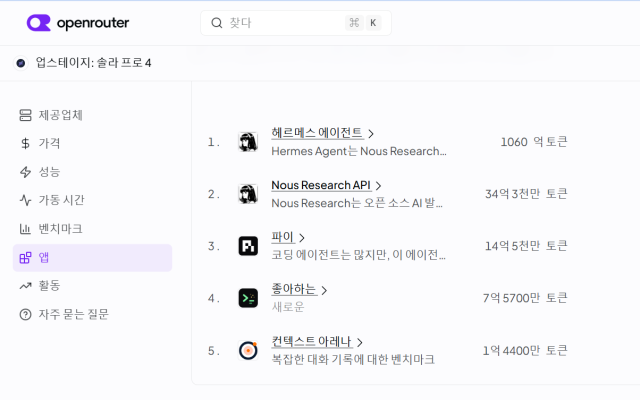Click the Hermes Agent description text
Screen dimensions: 640x400
359,151
